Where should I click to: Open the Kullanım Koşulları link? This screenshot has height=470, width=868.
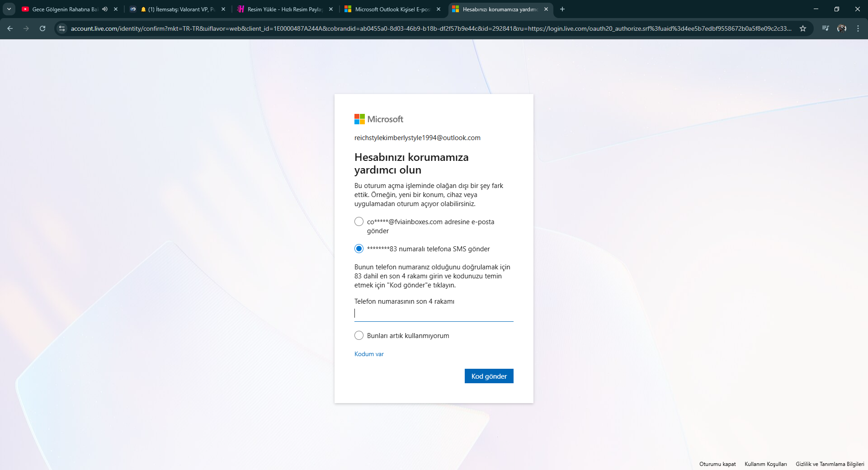coord(766,464)
